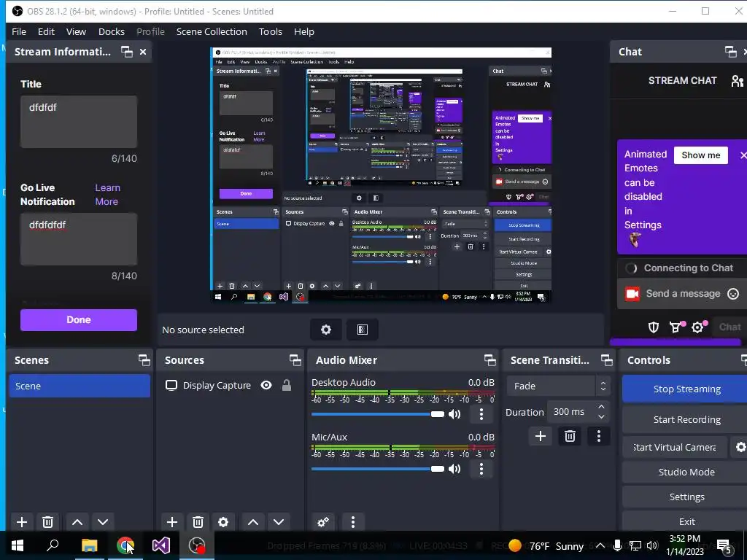Screen dimensions: 747x560
Task: Remove selected source with trash icon
Action: click(198, 522)
